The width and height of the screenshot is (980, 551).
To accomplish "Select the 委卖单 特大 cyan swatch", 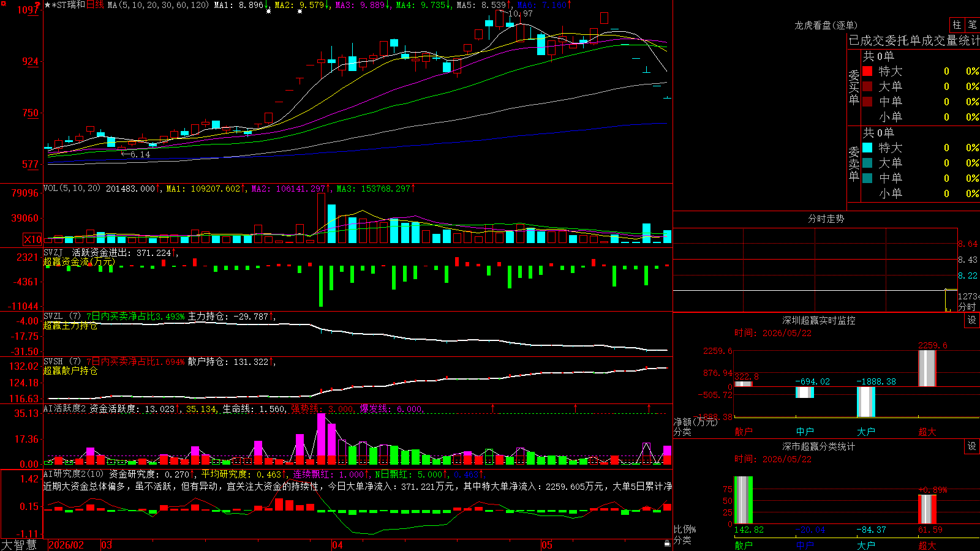I will click(x=867, y=148).
